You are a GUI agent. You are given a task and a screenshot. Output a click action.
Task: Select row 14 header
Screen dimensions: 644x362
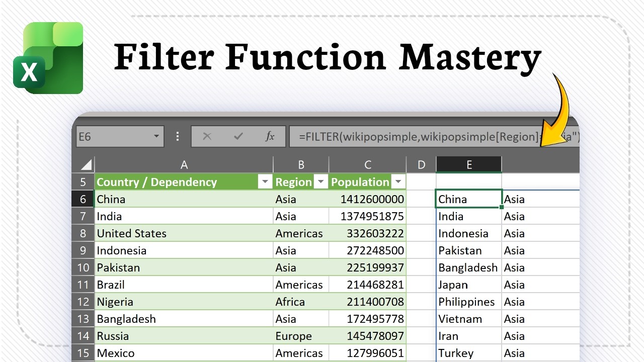pos(84,336)
